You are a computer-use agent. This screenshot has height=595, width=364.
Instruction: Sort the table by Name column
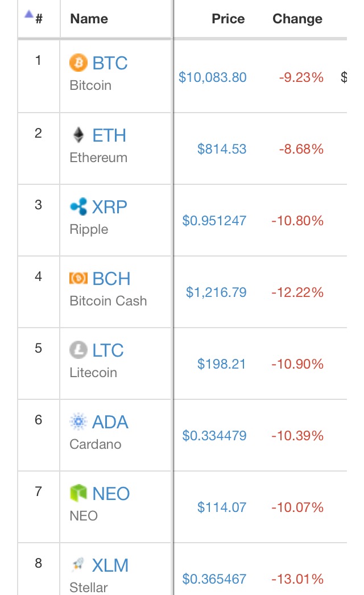(89, 19)
